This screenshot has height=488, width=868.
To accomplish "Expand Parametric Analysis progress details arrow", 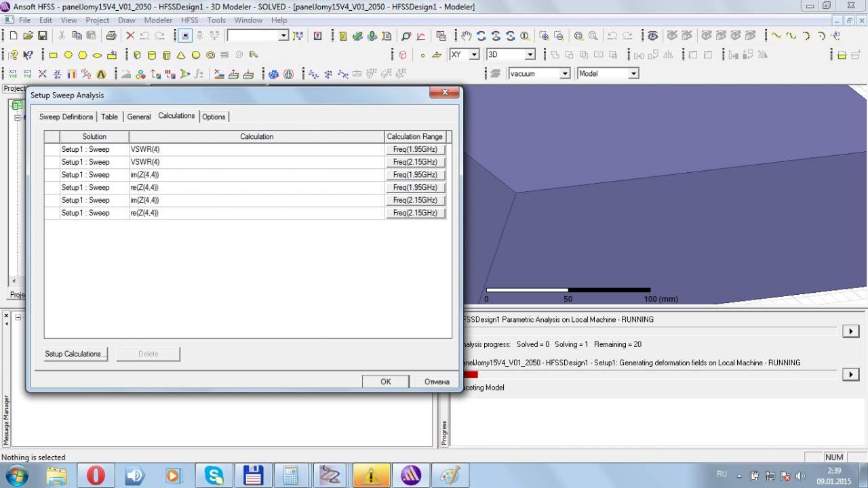I will [x=850, y=331].
